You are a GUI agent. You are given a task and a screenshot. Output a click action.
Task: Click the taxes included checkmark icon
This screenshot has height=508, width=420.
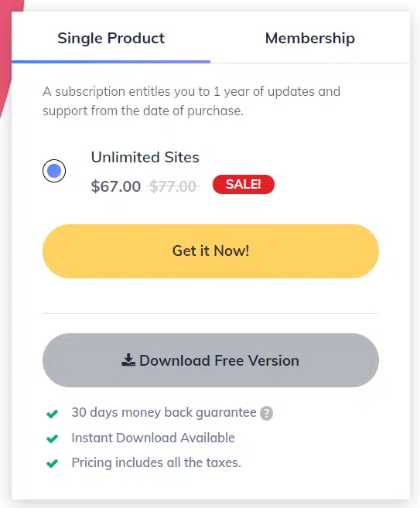pyautogui.click(x=52, y=463)
